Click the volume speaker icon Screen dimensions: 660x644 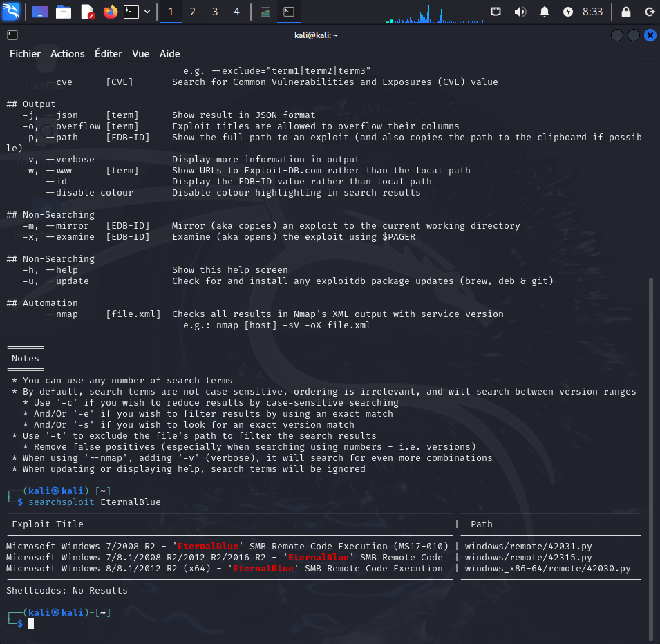click(520, 12)
